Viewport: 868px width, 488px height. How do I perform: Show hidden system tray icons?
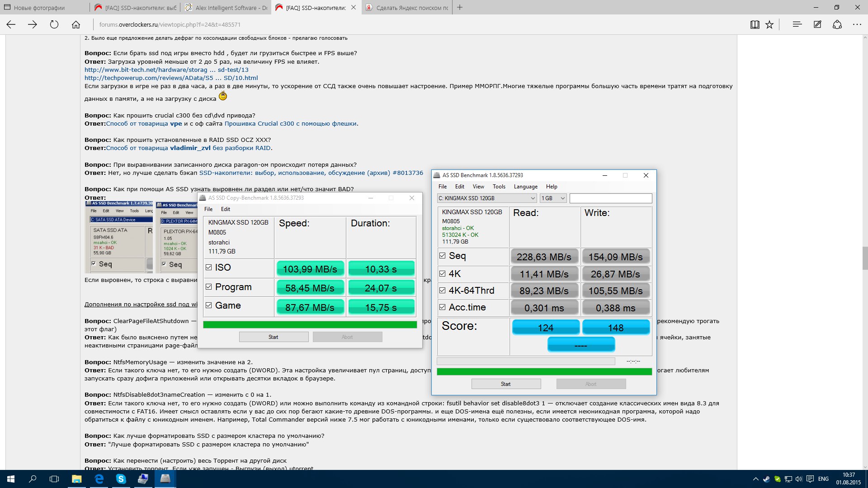click(x=755, y=479)
